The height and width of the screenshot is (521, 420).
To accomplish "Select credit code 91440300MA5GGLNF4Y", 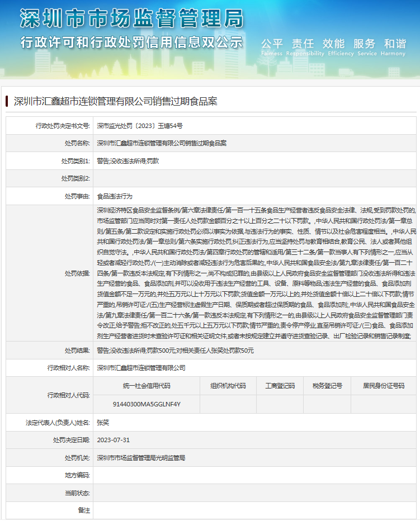I will coord(147,404).
